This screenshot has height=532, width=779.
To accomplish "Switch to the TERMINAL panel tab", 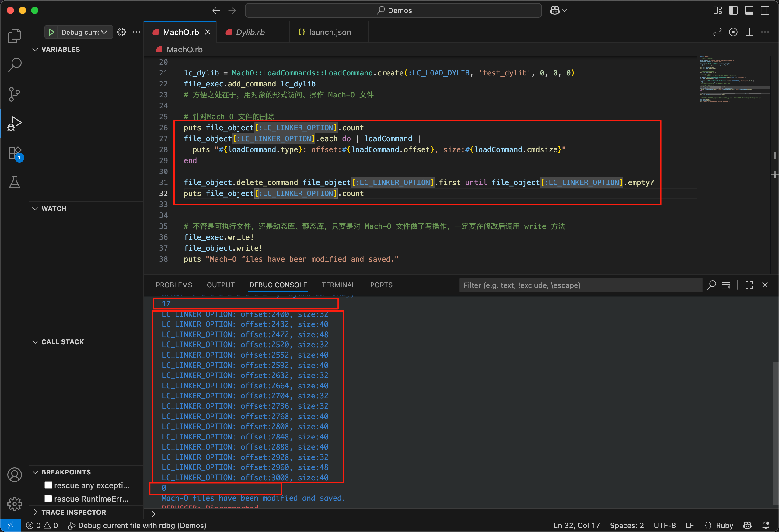I will 338,285.
